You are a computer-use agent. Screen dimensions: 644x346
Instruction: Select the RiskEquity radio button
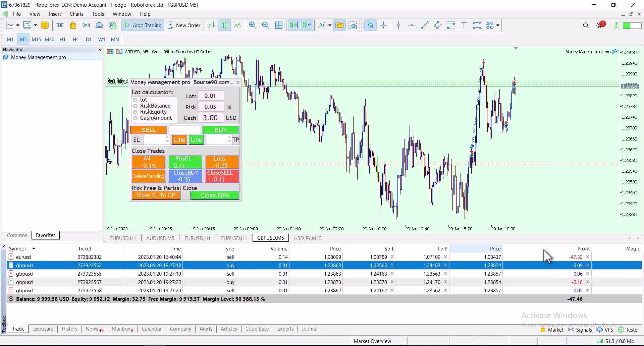(136, 112)
